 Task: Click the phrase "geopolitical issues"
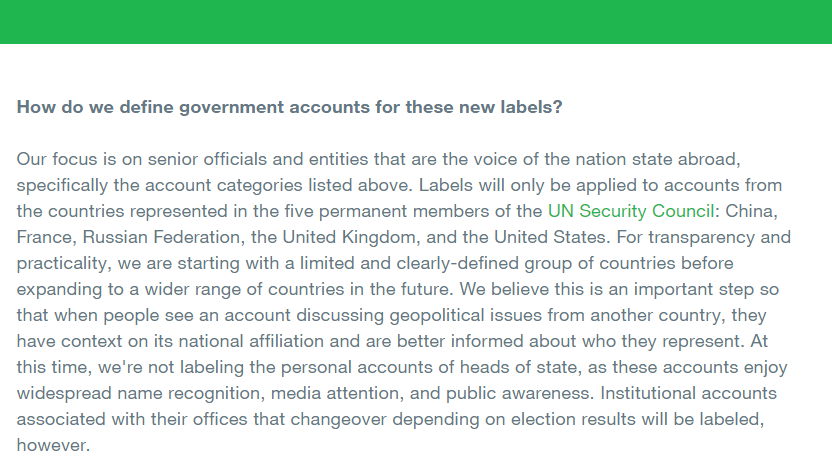465,315
